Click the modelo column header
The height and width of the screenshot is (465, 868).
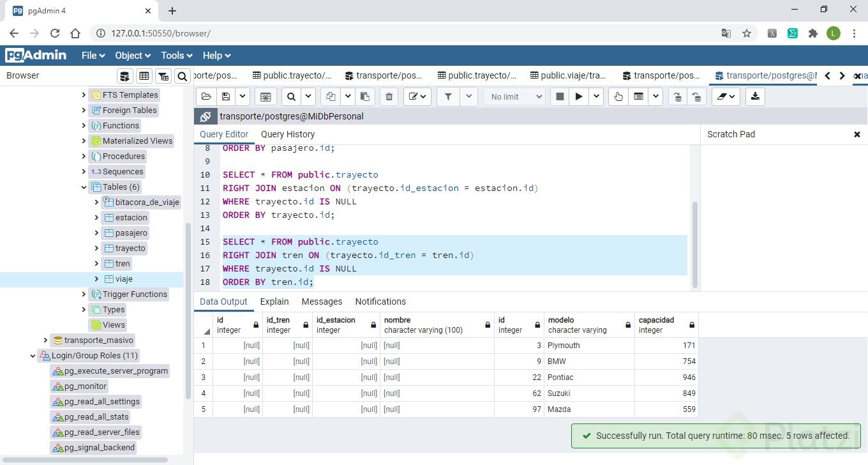[x=589, y=324]
